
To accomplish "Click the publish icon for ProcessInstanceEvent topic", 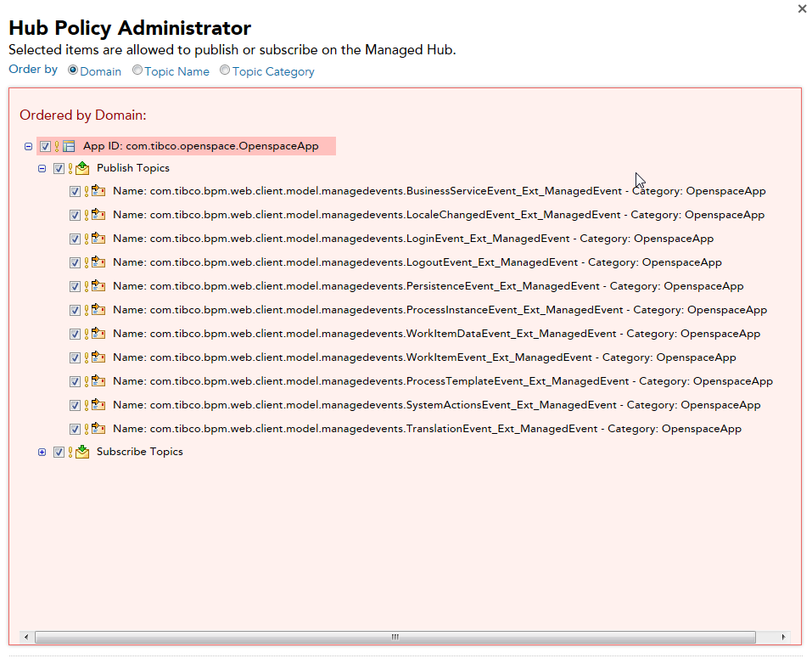I will [98, 311].
